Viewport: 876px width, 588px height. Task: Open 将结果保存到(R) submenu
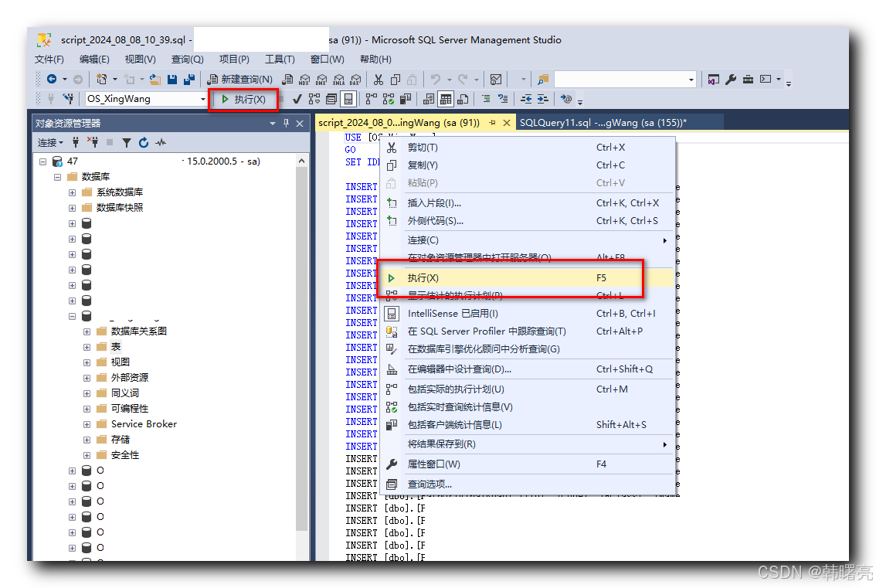[525, 444]
